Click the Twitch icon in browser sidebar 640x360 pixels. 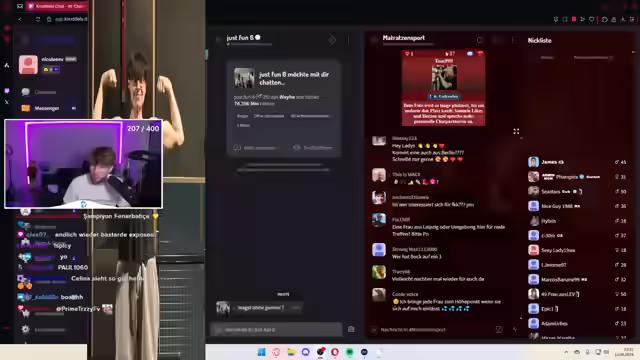(x=7, y=91)
